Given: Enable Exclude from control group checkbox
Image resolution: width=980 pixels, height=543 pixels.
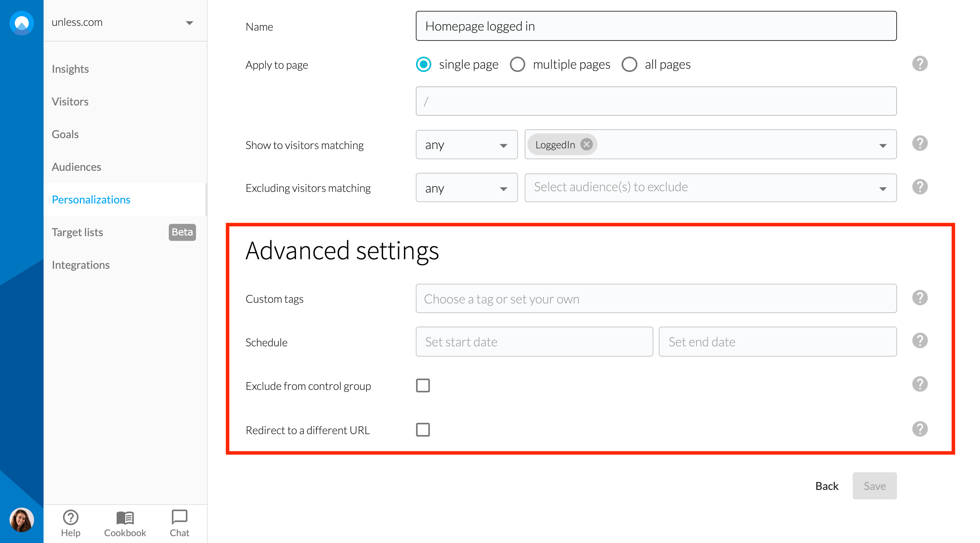Looking at the screenshot, I should [x=423, y=385].
